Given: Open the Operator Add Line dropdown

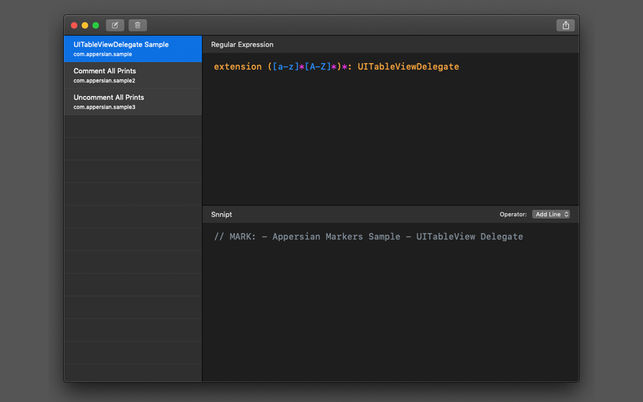Looking at the screenshot, I should pos(551,215).
